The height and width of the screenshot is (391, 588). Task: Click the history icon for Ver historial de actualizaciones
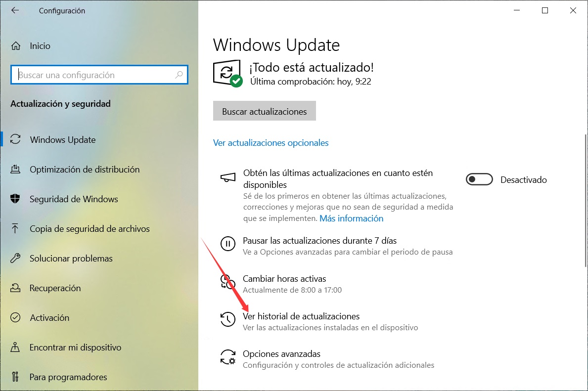coord(227,319)
